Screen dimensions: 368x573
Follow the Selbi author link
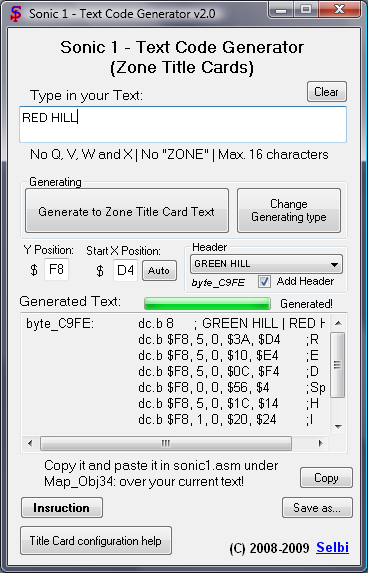point(333,547)
